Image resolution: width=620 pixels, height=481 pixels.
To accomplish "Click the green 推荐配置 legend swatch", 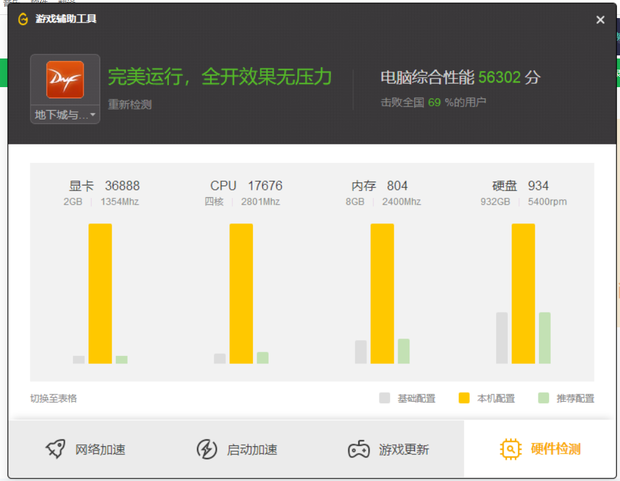I will point(543,398).
